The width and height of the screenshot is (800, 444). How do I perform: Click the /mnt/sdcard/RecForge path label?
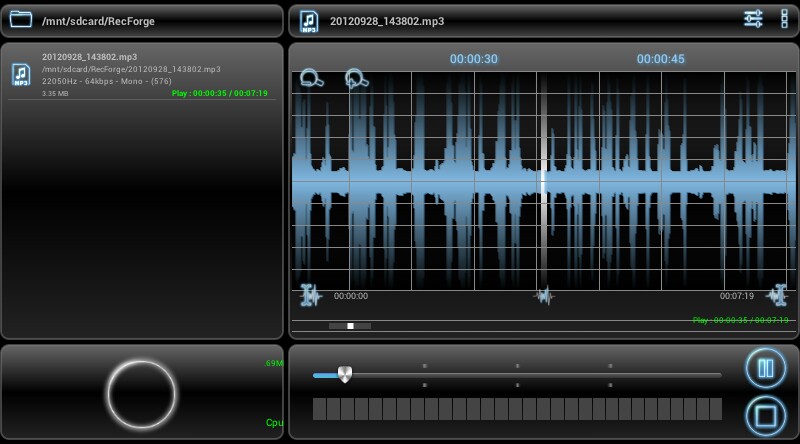pos(98,21)
